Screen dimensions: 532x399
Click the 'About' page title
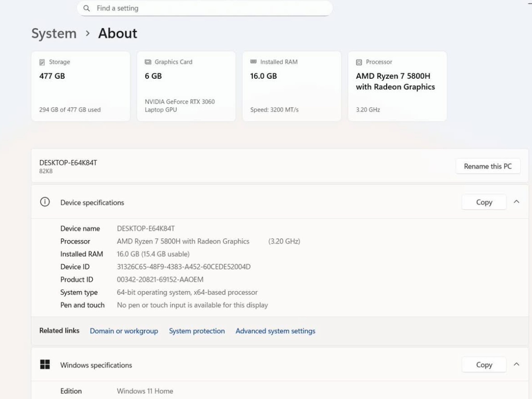click(x=117, y=33)
